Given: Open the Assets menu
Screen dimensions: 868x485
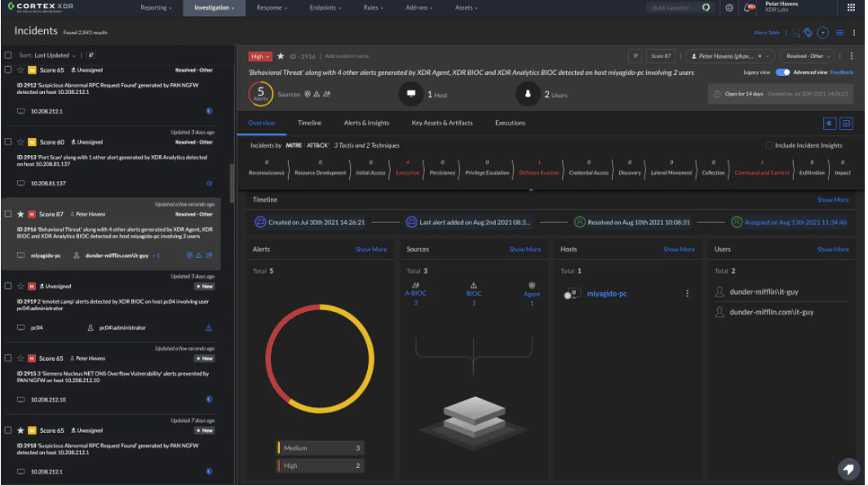Looking at the screenshot, I should pyautogui.click(x=466, y=8).
